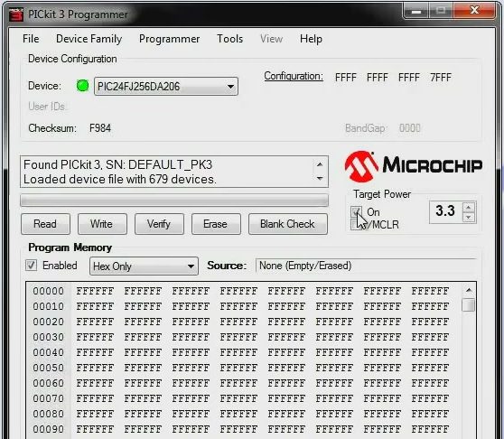Click the Blank Check button
This screenshot has height=439, width=504.
point(288,224)
